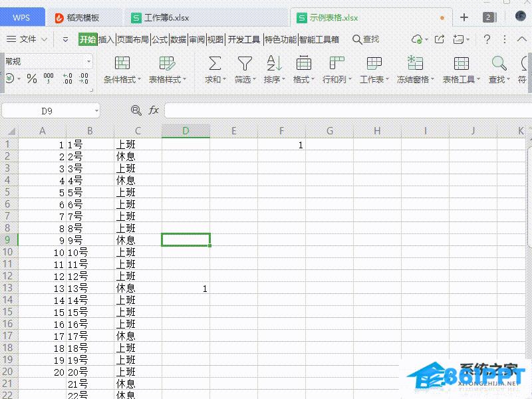Select column D header
The image size is (532, 399).
click(x=186, y=131)
